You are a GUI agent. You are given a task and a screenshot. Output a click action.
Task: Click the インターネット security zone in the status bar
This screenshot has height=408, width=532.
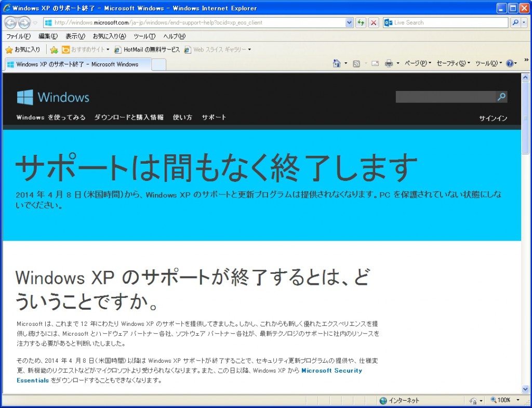(x=399, y=401)
